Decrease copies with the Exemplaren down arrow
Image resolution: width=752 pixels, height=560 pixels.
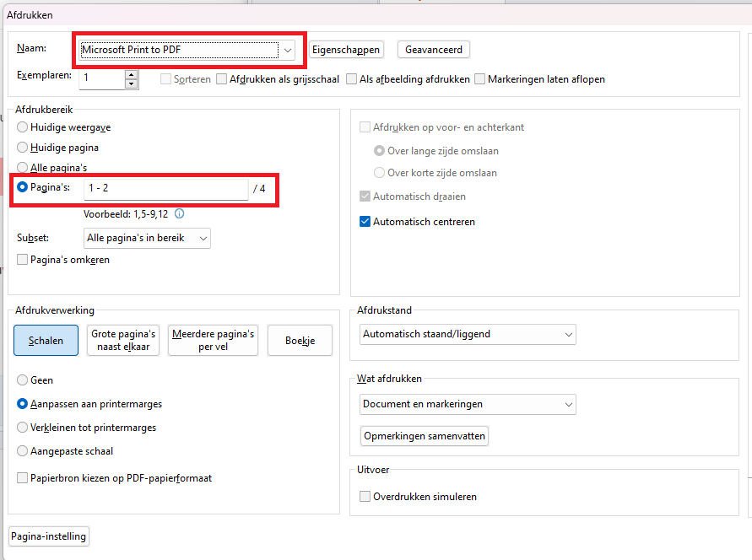pos(131,84)
